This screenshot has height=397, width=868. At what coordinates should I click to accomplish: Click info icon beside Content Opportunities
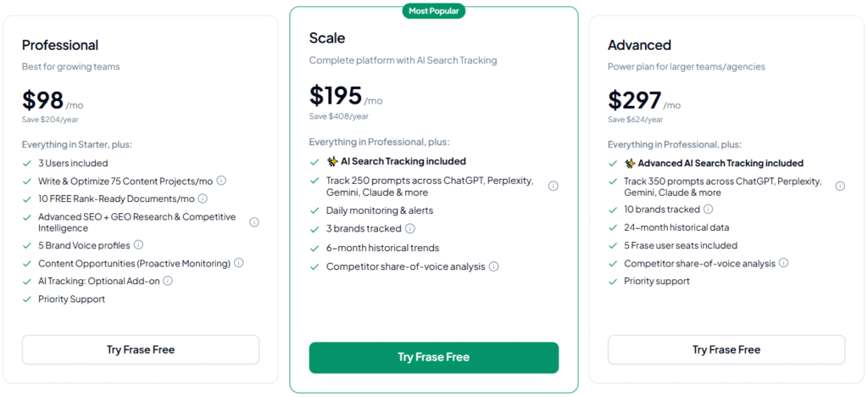(x=238, y=263)
